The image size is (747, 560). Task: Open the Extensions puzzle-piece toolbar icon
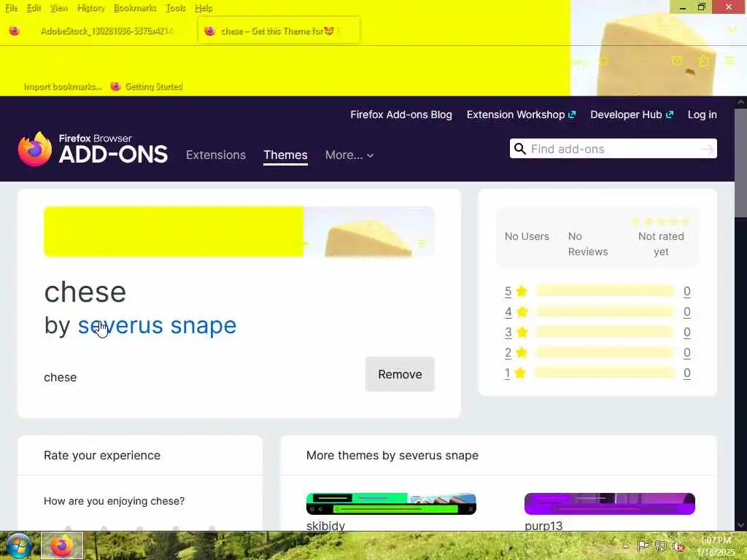(x=703, y=61)
